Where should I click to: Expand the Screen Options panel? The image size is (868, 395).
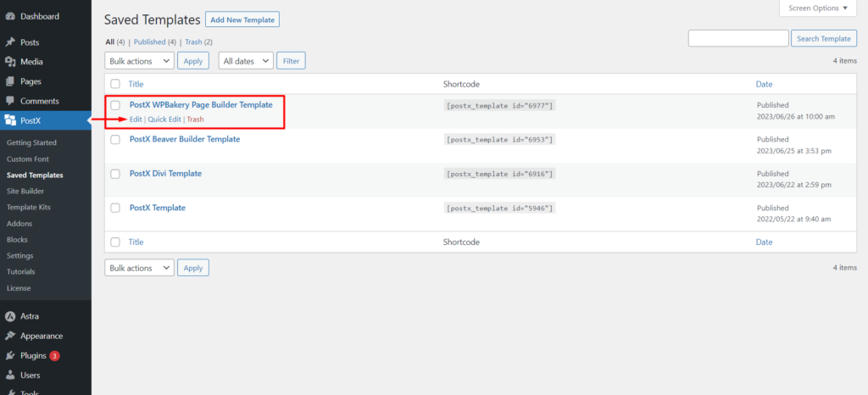click(818, 8)
